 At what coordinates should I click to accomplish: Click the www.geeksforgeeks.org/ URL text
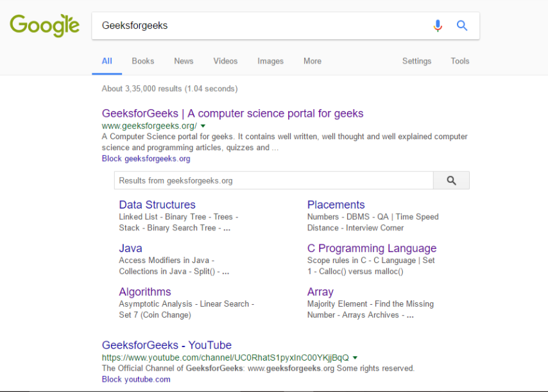coord(150,126)
